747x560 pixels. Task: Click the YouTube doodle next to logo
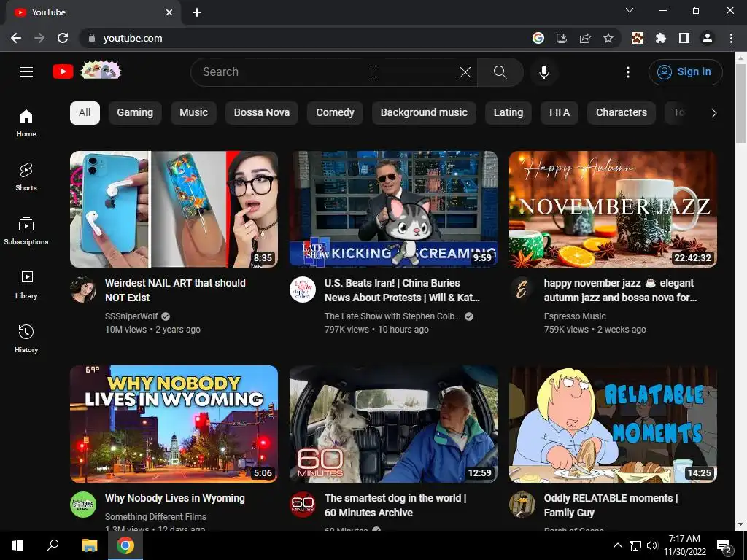(x=101, y=71)
